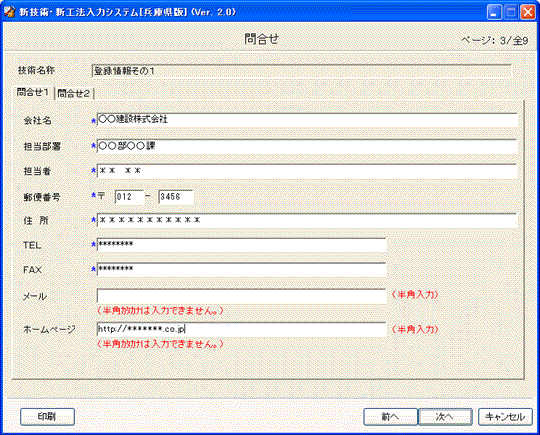Minimize the window

494,12
